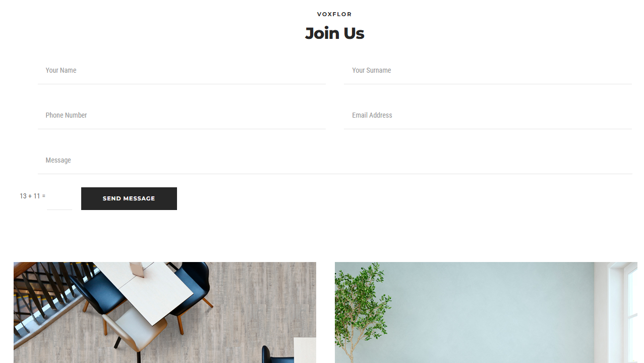The image size is (644, 363).
Task: Submit the form with Send Message
Action: [129, 198]
